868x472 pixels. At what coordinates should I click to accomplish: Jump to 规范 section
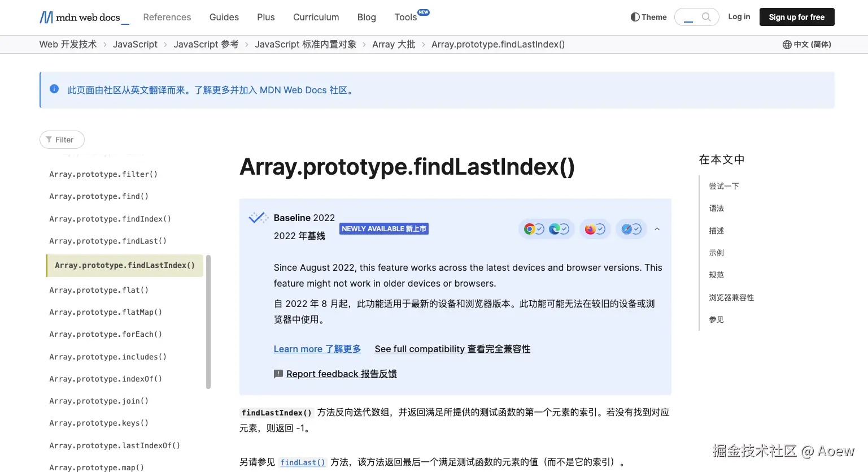coord(717,275)
